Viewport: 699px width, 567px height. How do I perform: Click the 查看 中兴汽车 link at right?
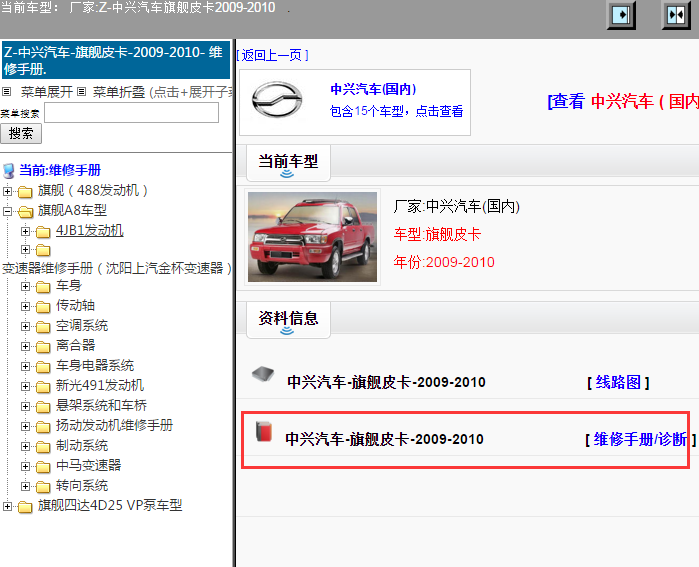pos(623,102)
